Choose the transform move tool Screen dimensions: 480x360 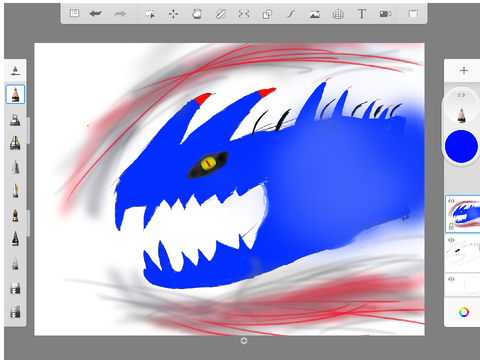(173, 14)
